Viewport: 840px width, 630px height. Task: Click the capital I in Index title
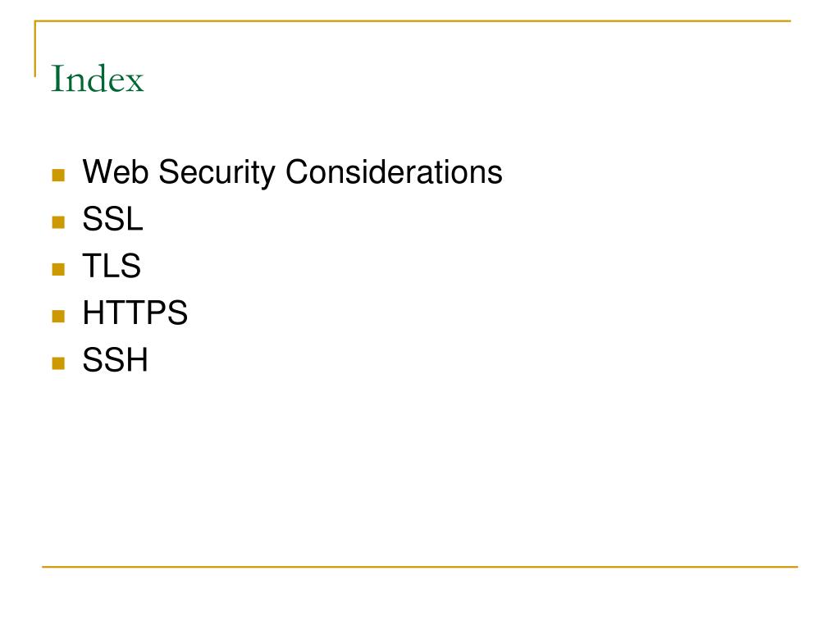point(57,79)
